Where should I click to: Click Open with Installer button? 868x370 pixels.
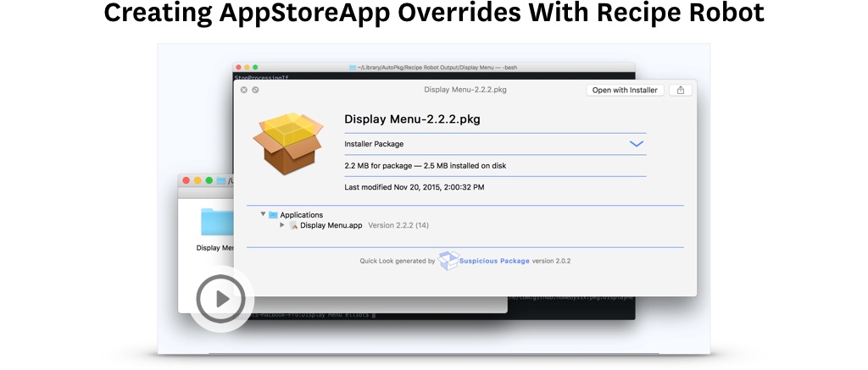[625, 90]
